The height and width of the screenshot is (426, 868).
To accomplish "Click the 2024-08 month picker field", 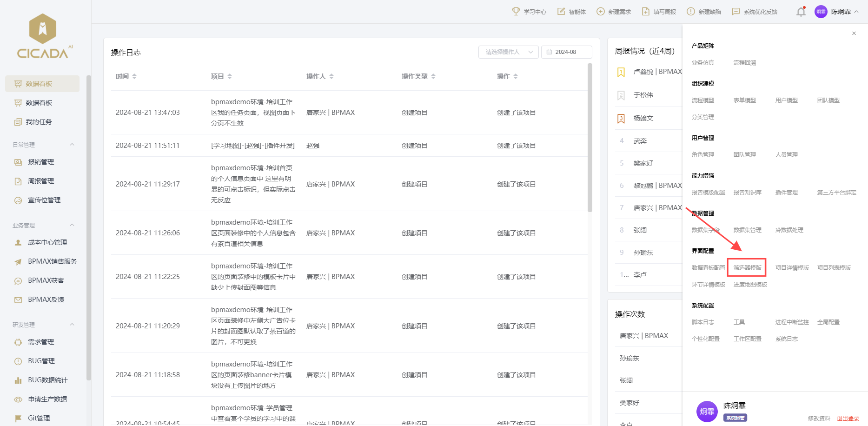I will (566, 52).
